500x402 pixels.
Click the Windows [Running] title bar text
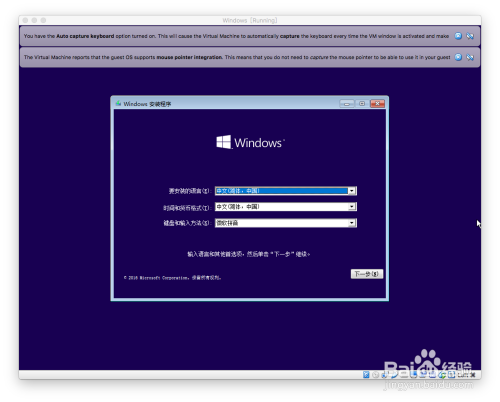coord(250,20)
